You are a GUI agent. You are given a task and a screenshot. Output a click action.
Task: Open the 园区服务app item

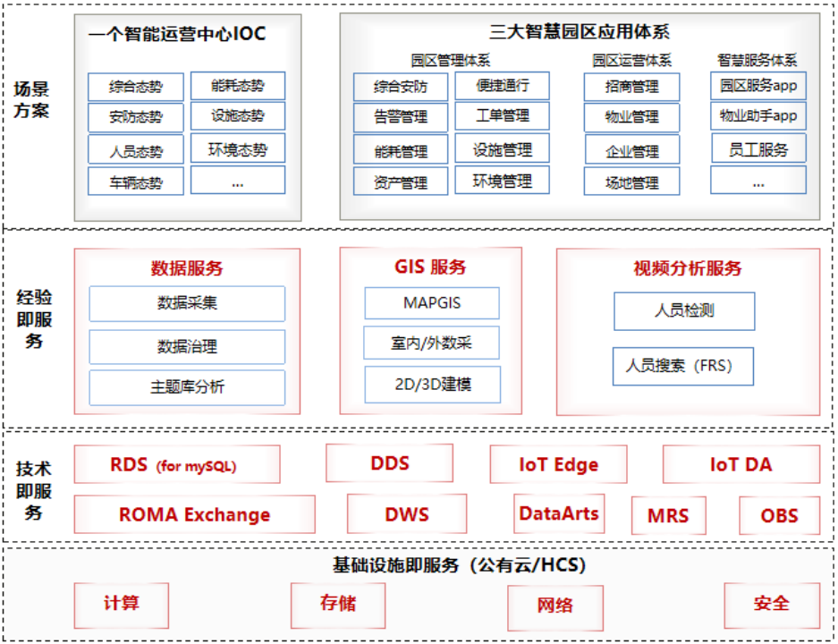pyautogui.click(x=758, y=86)
